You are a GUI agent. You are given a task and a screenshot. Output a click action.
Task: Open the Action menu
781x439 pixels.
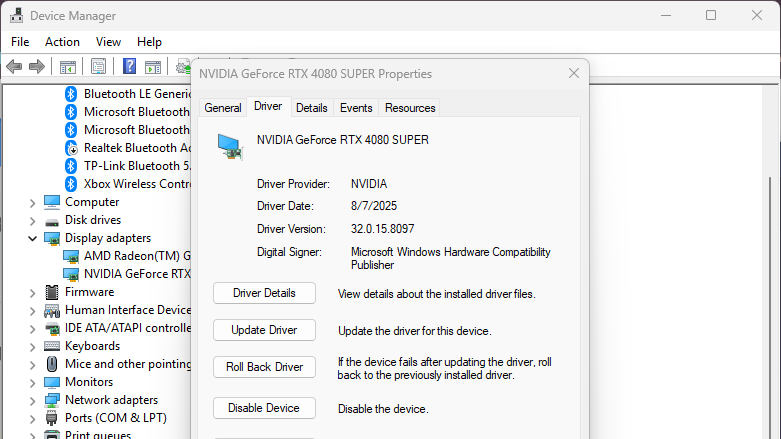(62, 42)
